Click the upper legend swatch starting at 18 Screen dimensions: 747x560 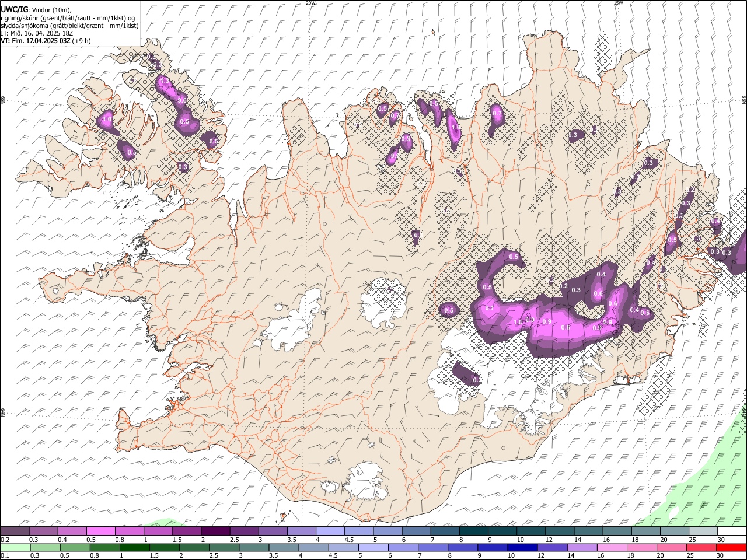(x=647, y=531)
